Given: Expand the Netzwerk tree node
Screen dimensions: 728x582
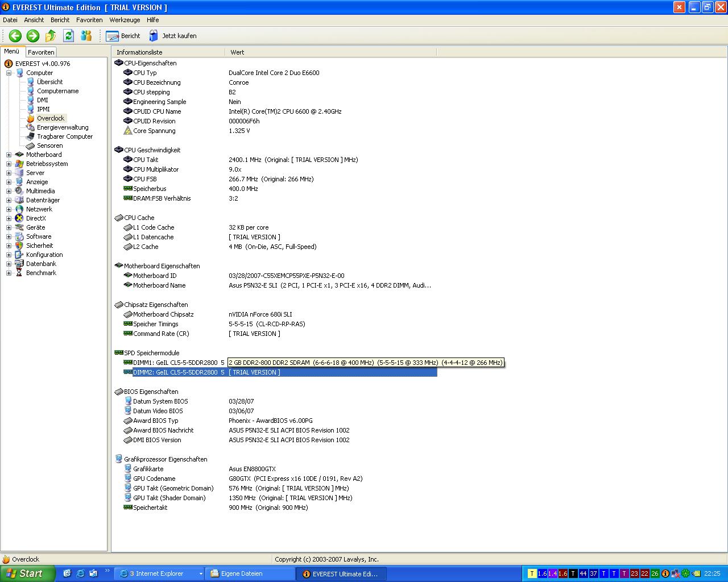Looking at the screenshot, I should pyautogui.click(x=9, y=209).
